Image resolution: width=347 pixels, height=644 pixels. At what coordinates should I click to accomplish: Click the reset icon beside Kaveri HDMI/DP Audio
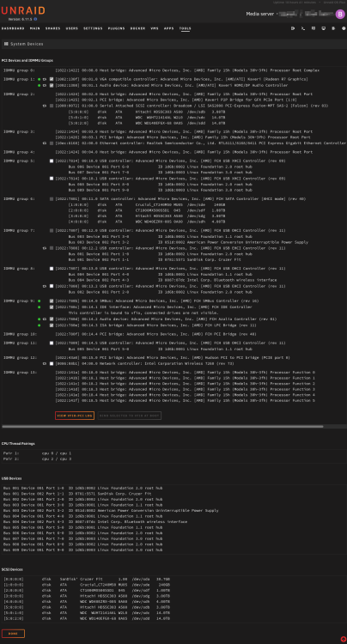coord(45,85)
